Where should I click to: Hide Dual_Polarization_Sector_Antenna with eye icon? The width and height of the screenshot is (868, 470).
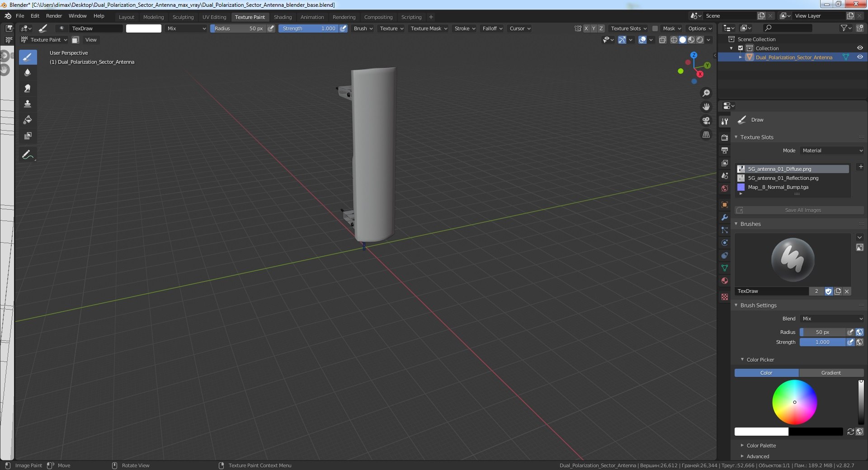pos(860,57)
